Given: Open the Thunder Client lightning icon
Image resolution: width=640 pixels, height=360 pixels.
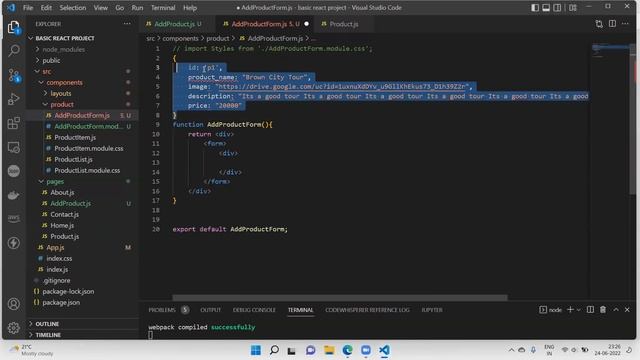Looking at the screenshot, I should pos(13,243).
